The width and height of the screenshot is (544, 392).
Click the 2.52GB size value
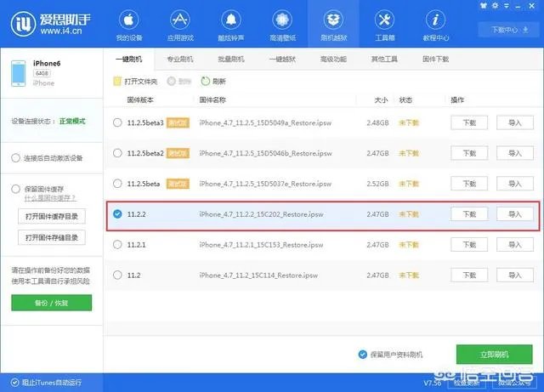click(x=377, y=184)
